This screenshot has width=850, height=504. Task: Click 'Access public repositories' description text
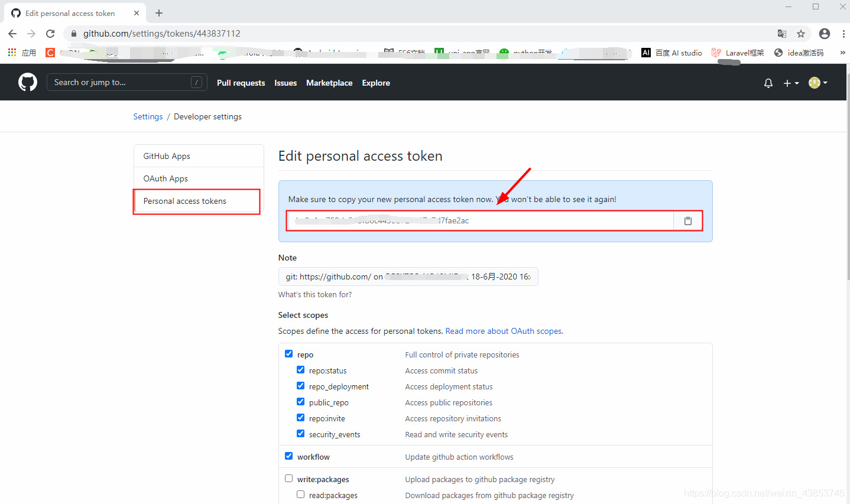coord(449,402)
